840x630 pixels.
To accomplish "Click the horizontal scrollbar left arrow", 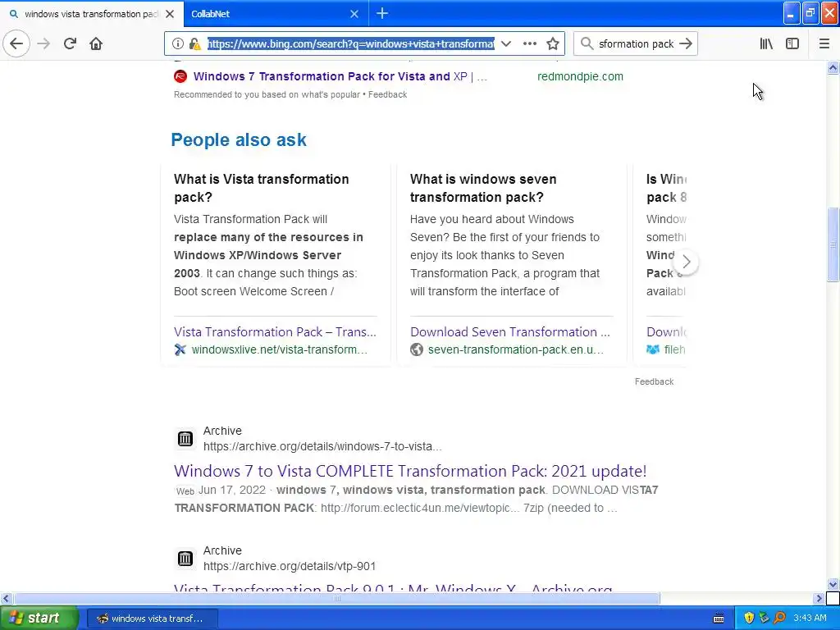I will click(6, 598).
